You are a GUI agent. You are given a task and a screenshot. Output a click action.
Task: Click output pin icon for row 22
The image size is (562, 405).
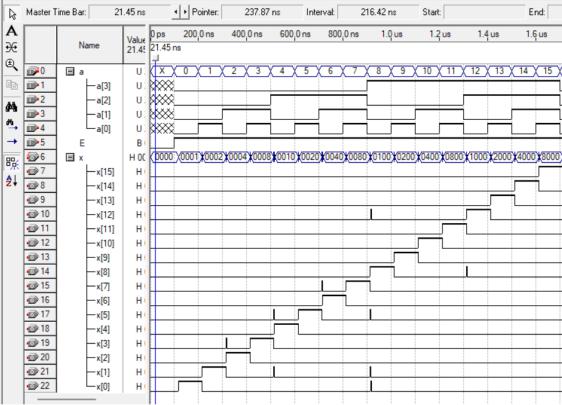[33, 386]
